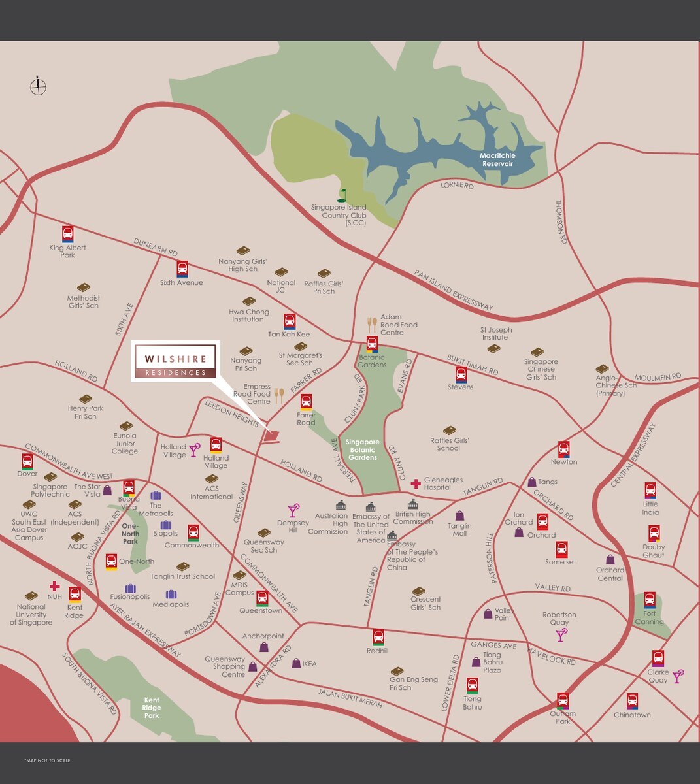Click the Farrer Road MRT icon
700x784 pixels.
click(x=306, y=402)
